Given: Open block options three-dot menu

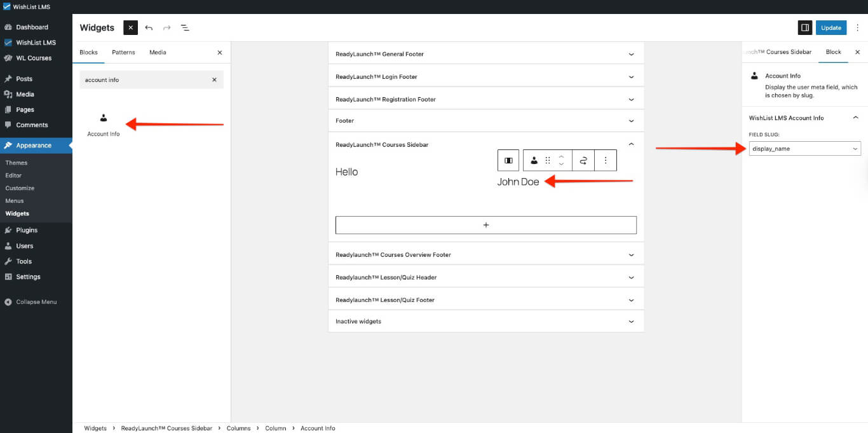Looking at the screenshot, I should [x=605, y=161].
